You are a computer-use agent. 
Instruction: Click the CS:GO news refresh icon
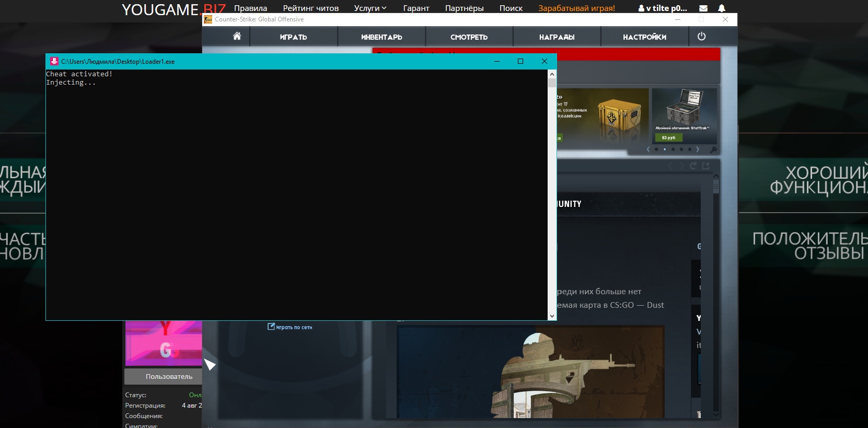click(x=693, y=166)
